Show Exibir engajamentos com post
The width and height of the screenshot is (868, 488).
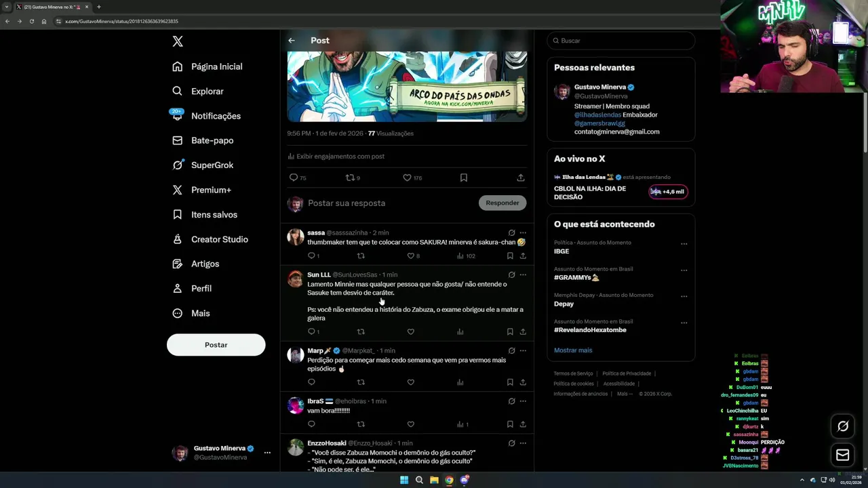(x=336, y=156)
